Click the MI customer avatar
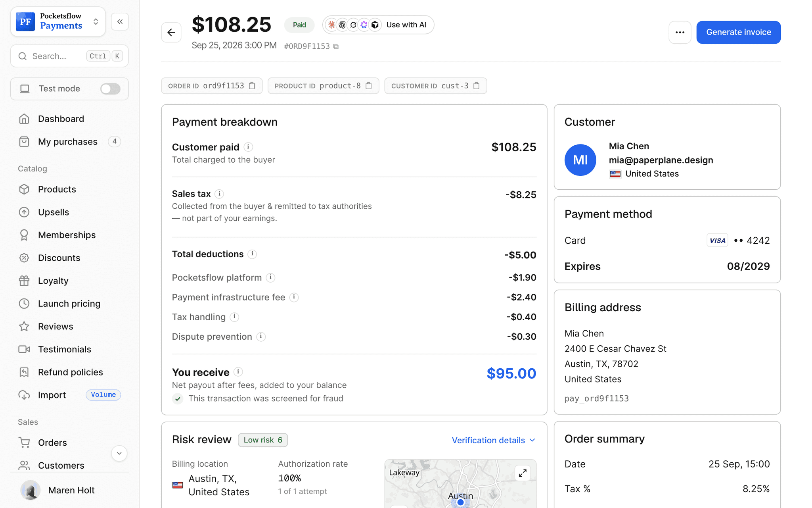The height and width of the screenshot is (508, 812). coord(580,160)
